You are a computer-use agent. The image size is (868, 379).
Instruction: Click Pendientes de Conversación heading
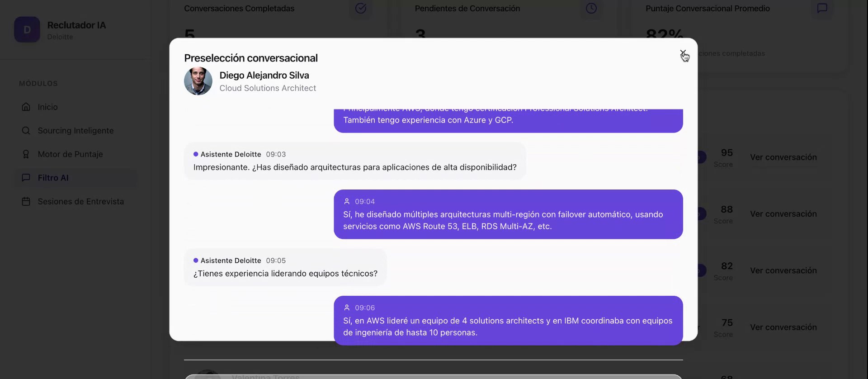(x=467, y=9)
